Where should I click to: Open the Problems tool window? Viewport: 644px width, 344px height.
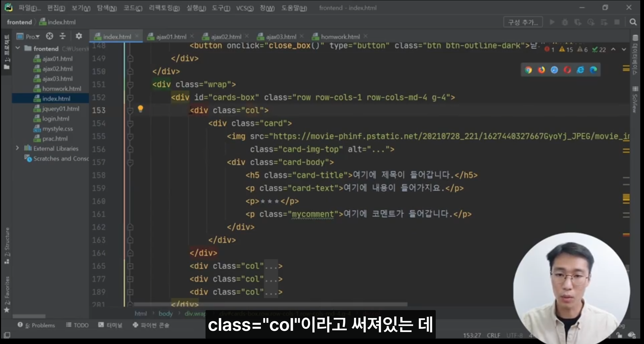(36, 325)
